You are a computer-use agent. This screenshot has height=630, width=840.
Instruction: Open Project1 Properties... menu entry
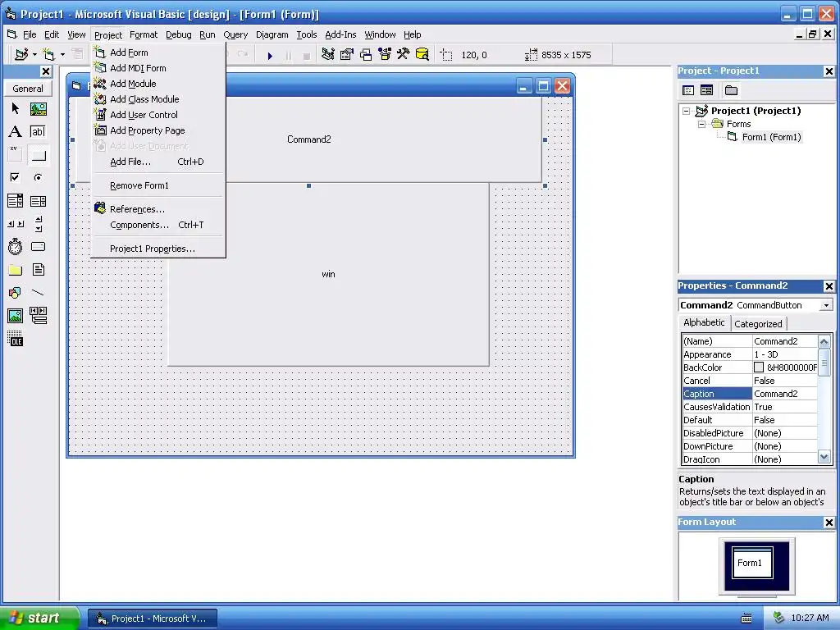pyautogui.click(x=158, y=249)
